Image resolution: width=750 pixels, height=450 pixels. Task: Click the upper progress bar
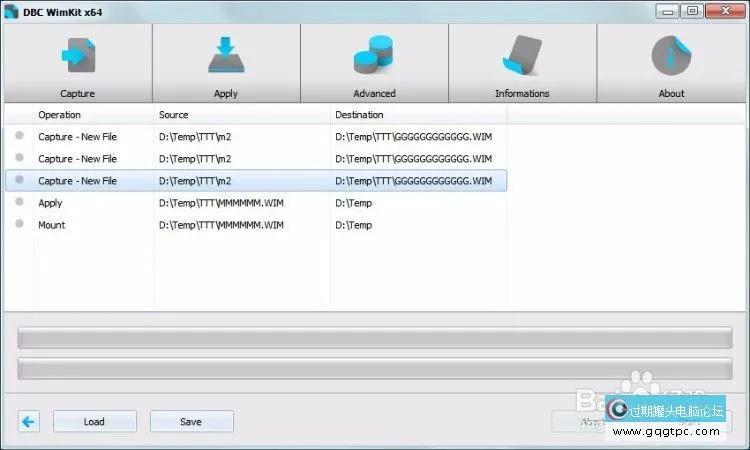point(374,338)
